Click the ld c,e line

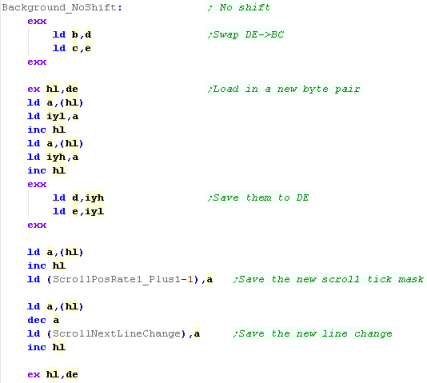[x=72, y=48]
